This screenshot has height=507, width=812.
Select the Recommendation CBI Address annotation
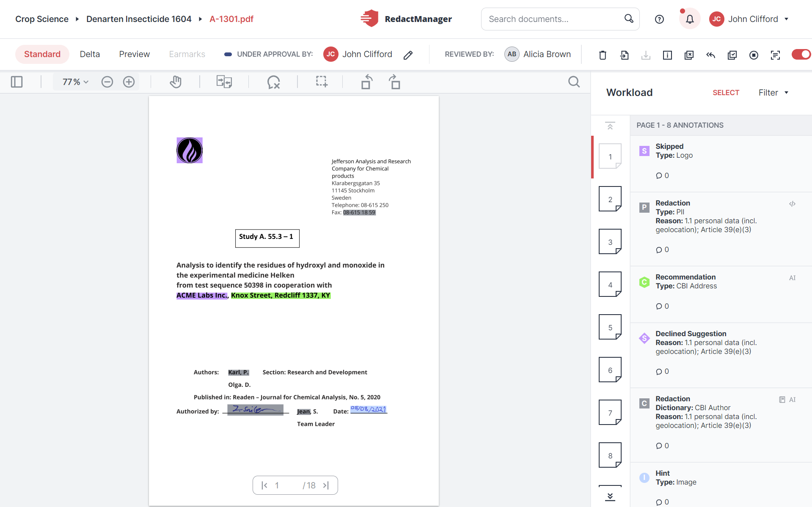[x=721, y=294]
